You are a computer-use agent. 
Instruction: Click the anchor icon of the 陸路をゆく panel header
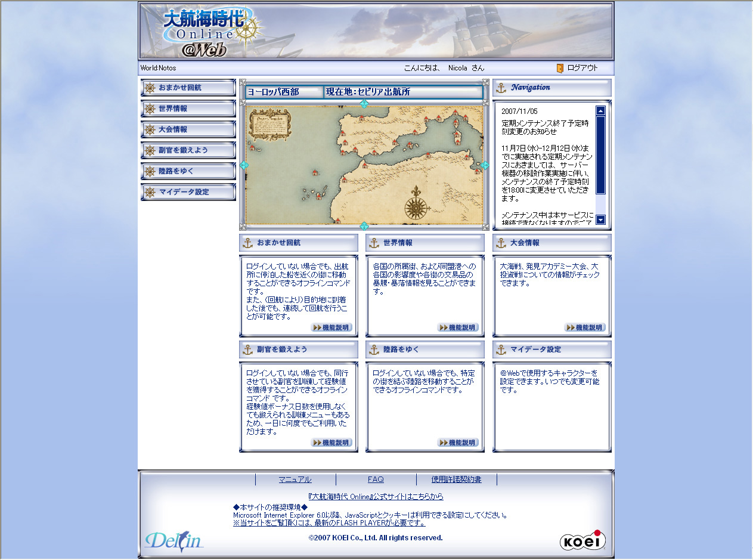374,349
